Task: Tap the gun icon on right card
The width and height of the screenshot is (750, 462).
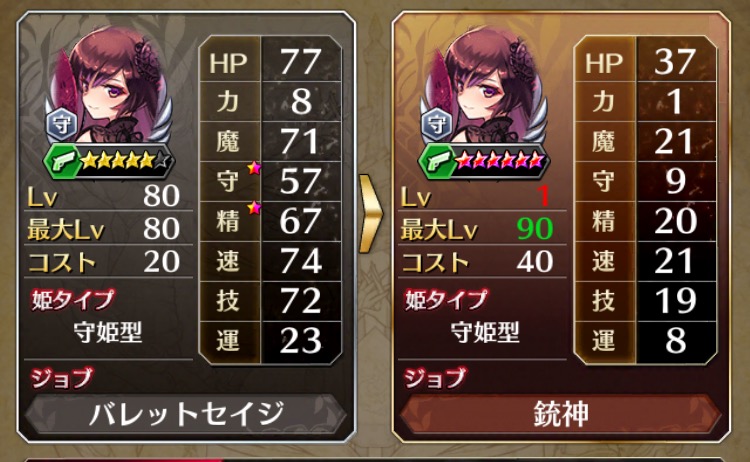Action: (436, 161)
